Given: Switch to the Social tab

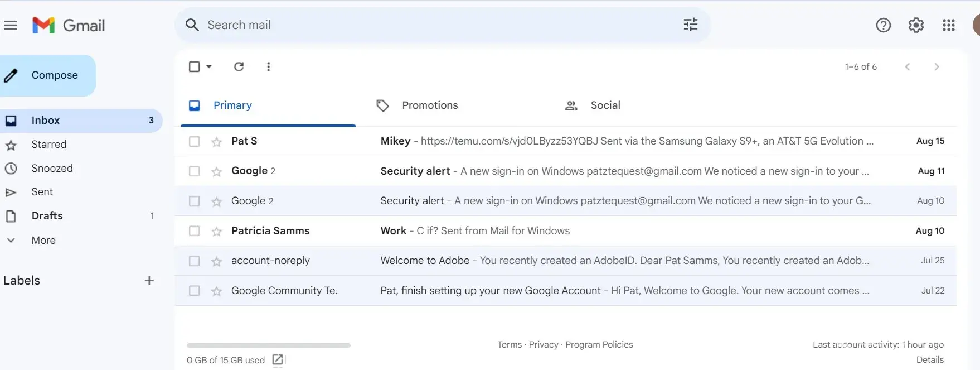Looking at the screenshot, I should pos(605,105).
